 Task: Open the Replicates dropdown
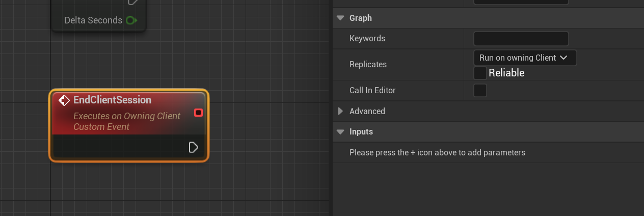pyautogui.click(x=524, y=58)
